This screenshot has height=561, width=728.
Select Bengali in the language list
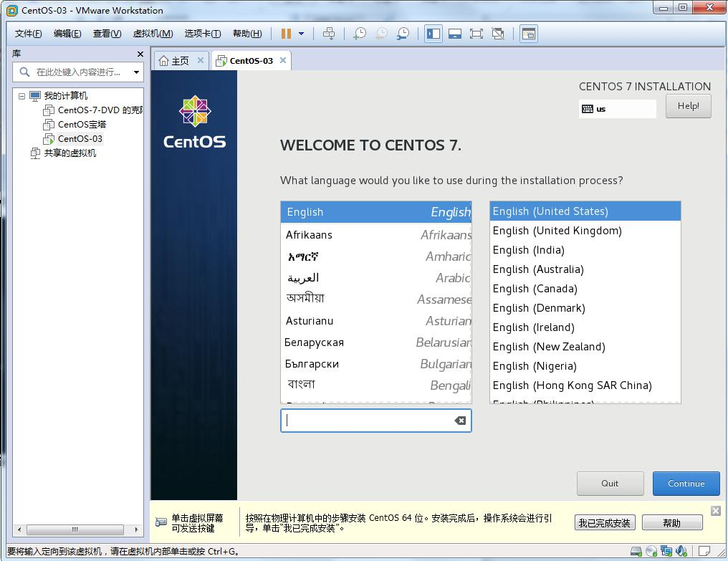click(376, 385)
